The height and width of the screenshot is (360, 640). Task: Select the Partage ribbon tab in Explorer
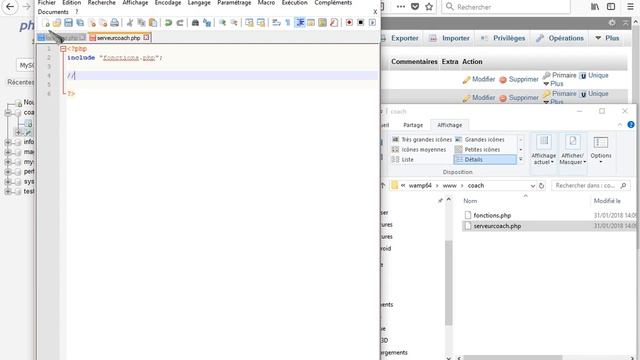click(413, 125)
